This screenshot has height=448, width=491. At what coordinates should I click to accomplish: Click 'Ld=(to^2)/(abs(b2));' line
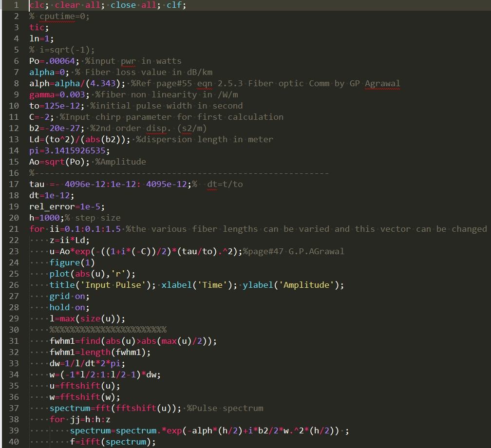click(79, 139)
